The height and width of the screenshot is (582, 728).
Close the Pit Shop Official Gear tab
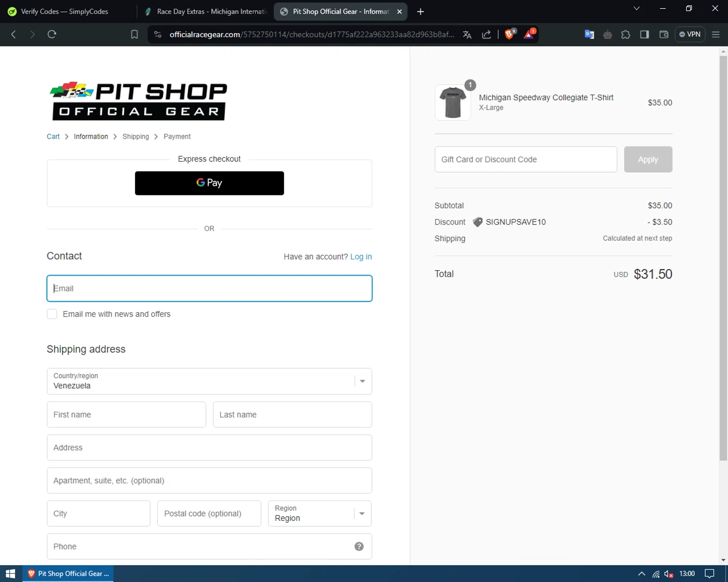pos(399,12)
